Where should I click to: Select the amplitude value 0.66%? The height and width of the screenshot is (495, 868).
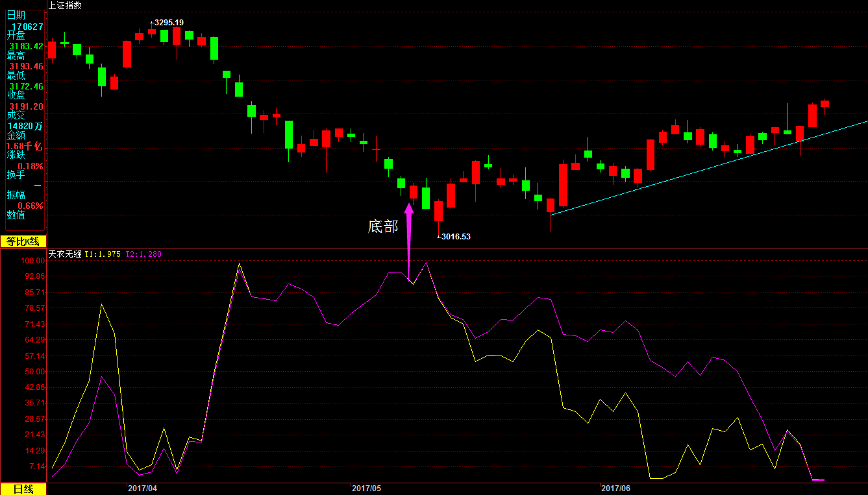click(31, 206)
